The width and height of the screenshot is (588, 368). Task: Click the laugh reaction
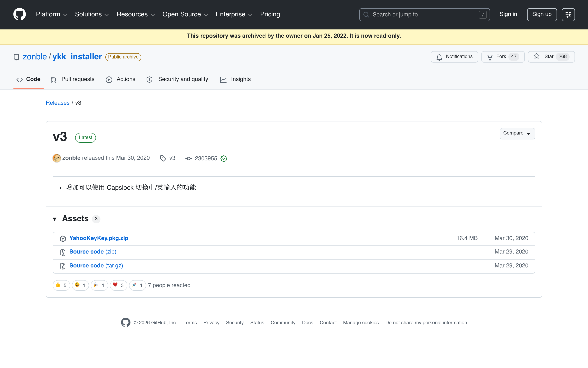80,285
